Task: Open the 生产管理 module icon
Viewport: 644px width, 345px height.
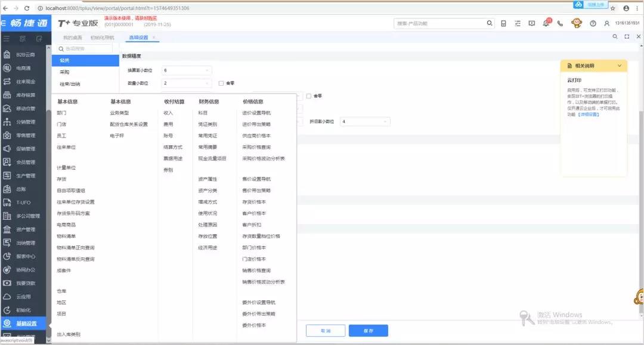Action: [7, 176]
